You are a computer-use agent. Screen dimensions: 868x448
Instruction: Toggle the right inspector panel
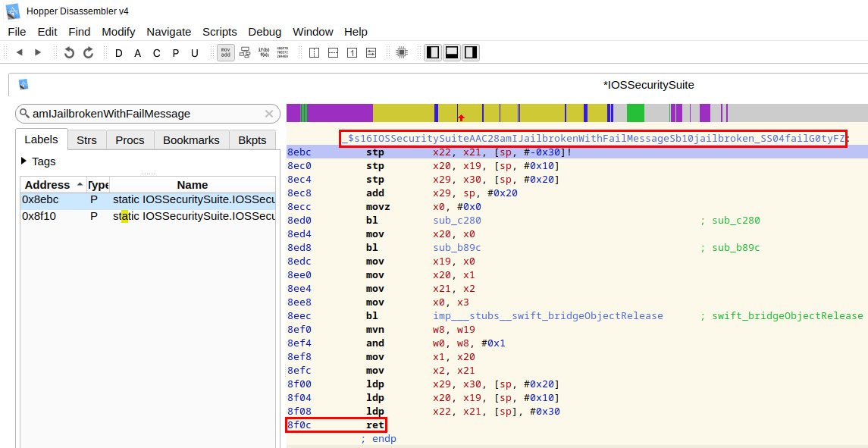[471, 52]
